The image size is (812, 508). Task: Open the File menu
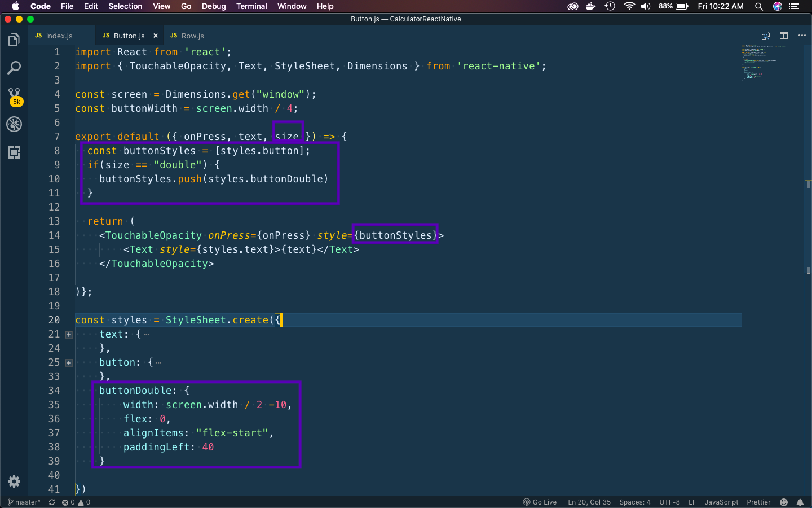[67, 6]
